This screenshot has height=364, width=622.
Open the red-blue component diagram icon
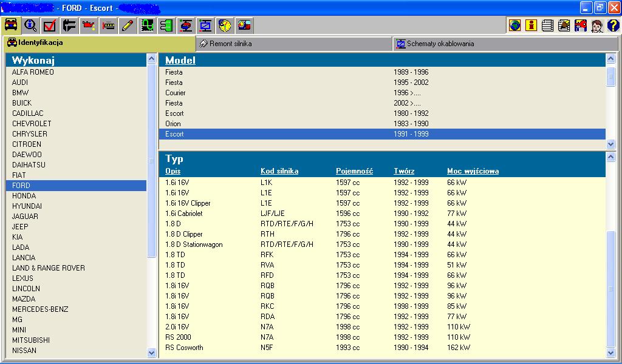click(186, 25)
